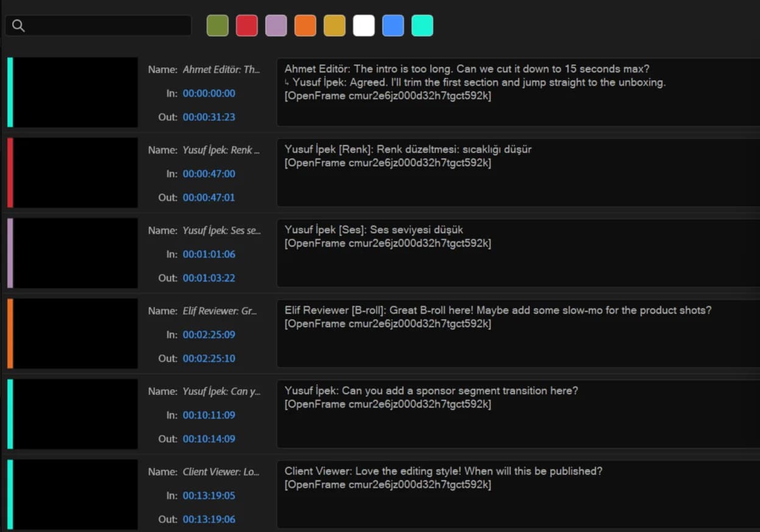Filter markers by the yellow color swatch

tap(335, 26)
